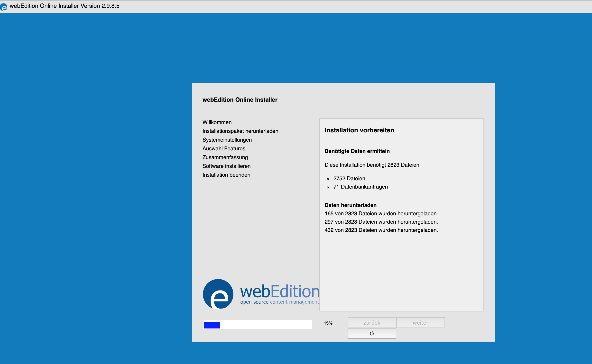Click the installation progress bar
Viewport: 592px width, 364px height.
pyautogui.click(x=258, y=325)
